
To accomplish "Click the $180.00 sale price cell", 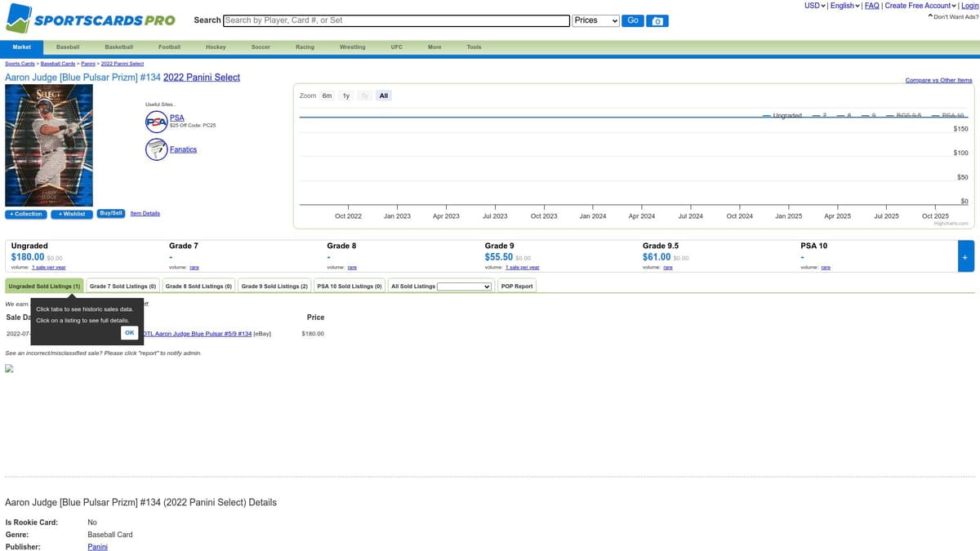I will coord(313,334).
